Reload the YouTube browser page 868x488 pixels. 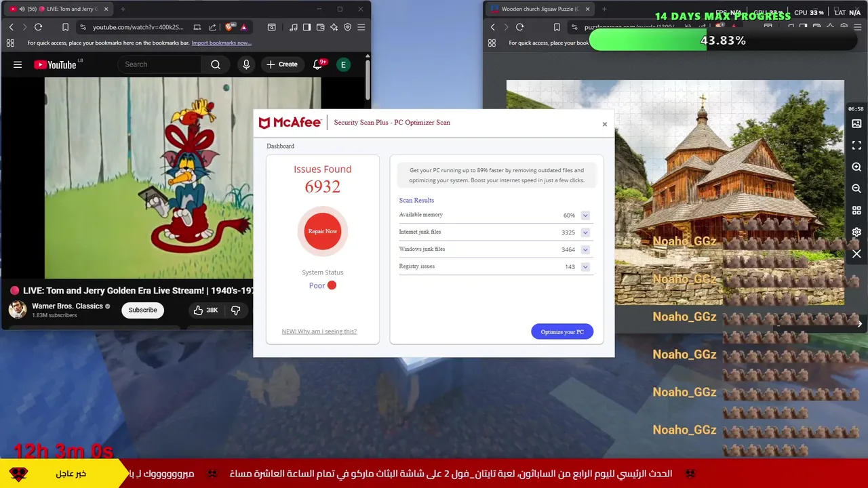click(38, 27)
